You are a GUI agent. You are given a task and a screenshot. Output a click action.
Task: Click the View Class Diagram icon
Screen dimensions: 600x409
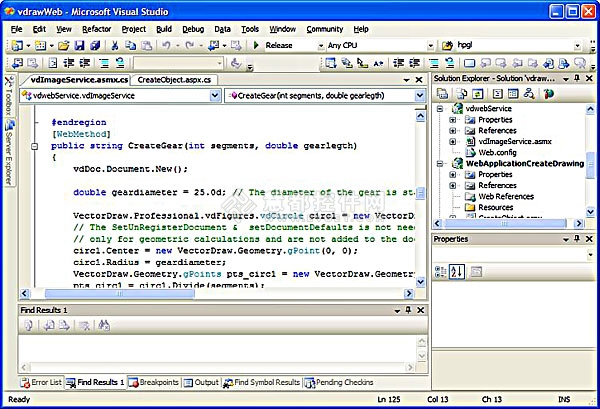(529, 94)
